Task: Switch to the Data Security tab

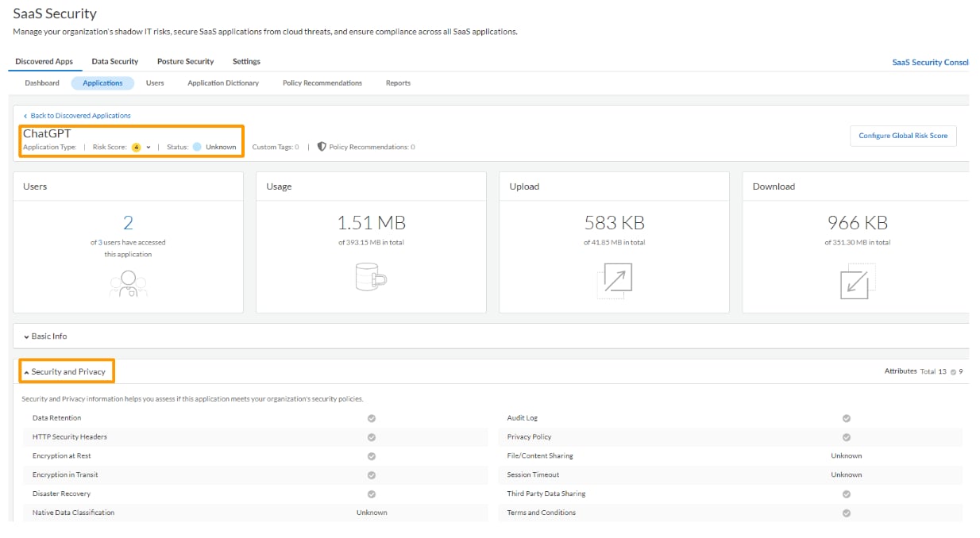Action: click(115, 61)
